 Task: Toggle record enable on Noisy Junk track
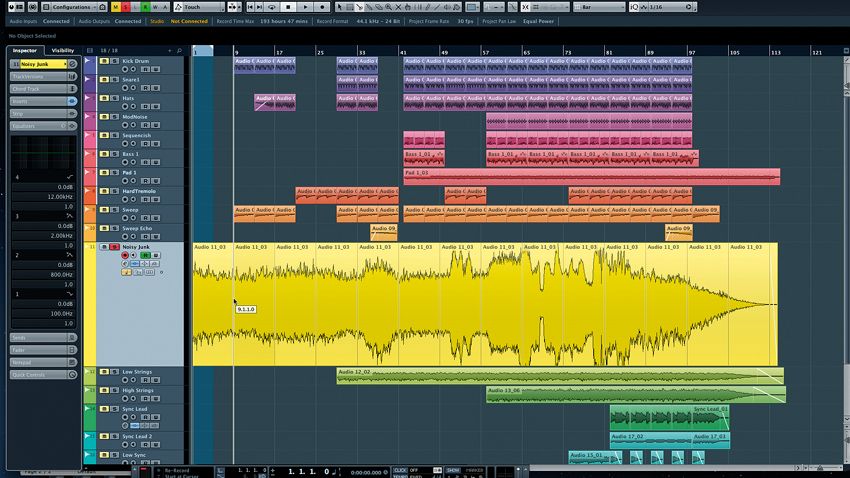tap(125, 255)
